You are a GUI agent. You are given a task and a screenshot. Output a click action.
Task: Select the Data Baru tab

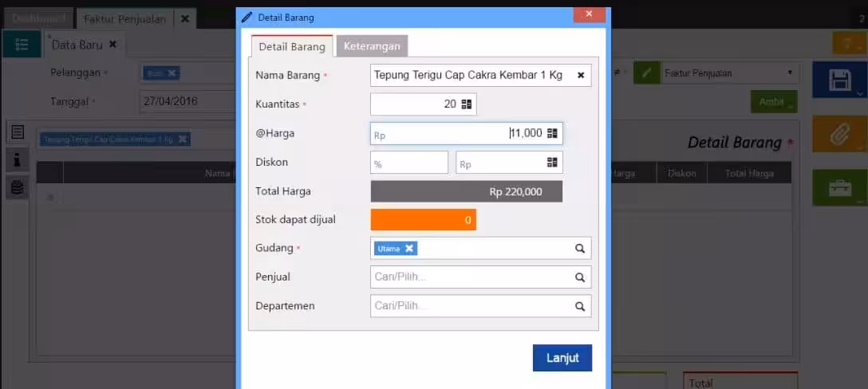77,45
